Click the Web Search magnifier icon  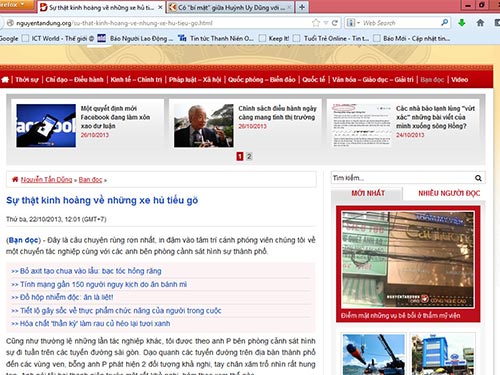click(444, 23)
